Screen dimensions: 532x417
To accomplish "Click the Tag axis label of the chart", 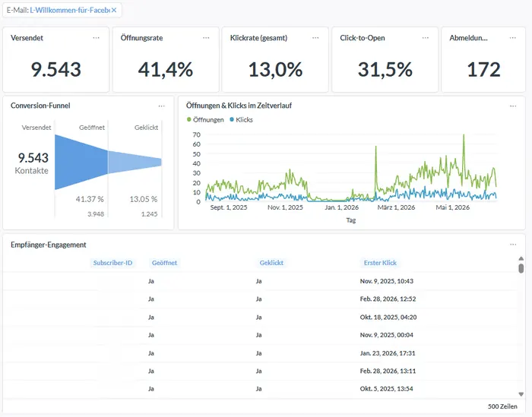I will pos(351,220).
